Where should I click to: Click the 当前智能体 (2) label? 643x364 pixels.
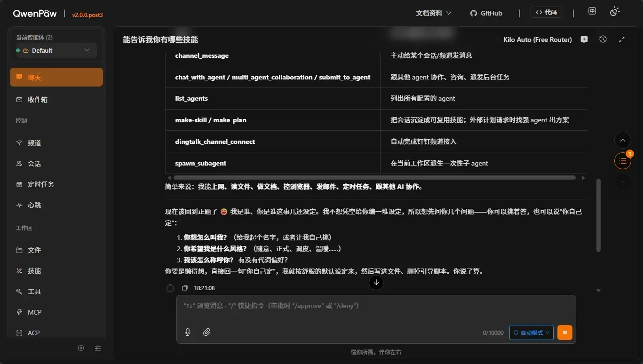(34, 38)
